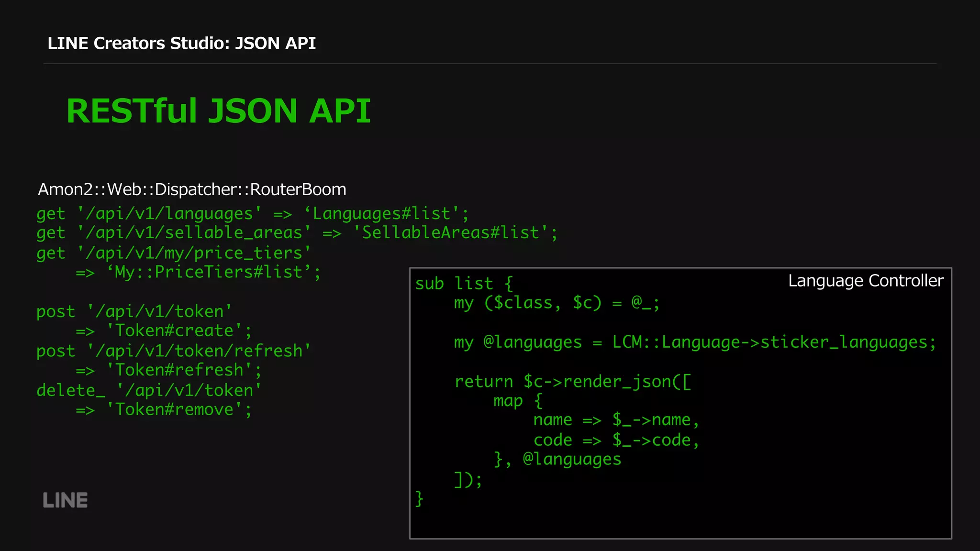This screenshot has height=551, width=980.
Task: Click the 'Token#create' handler line
Action: pos(164,331)
